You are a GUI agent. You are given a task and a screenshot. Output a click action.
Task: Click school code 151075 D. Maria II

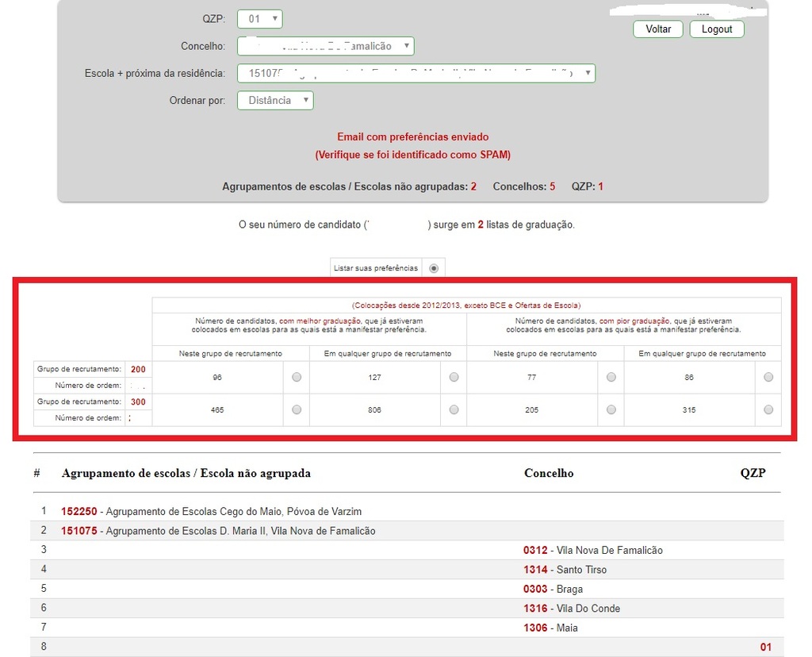click(x=79, y=531)
